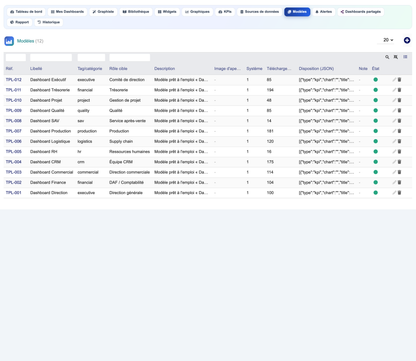Click the clear-search filter icon
The image size is (416, 361).
tap(396, 57)
